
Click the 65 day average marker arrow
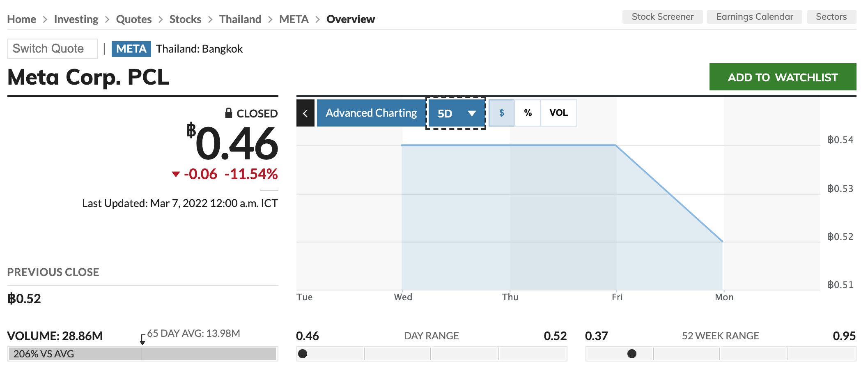pos(142,340)
